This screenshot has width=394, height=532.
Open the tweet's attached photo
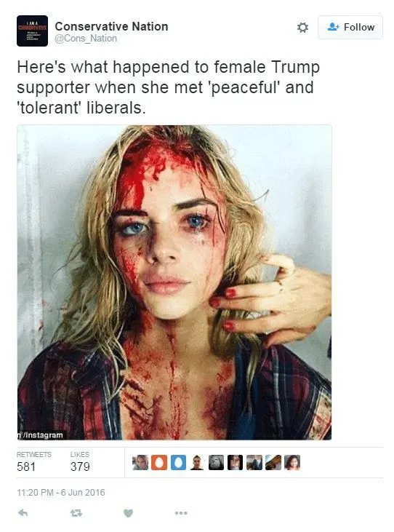tap(174, 282)
